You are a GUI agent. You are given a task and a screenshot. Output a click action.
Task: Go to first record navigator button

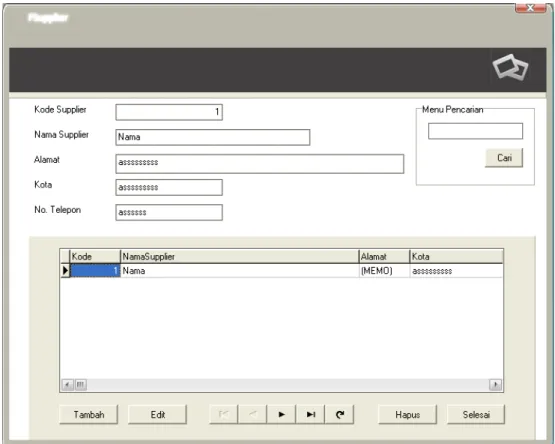pyautogui.click(x=224, y=414)
